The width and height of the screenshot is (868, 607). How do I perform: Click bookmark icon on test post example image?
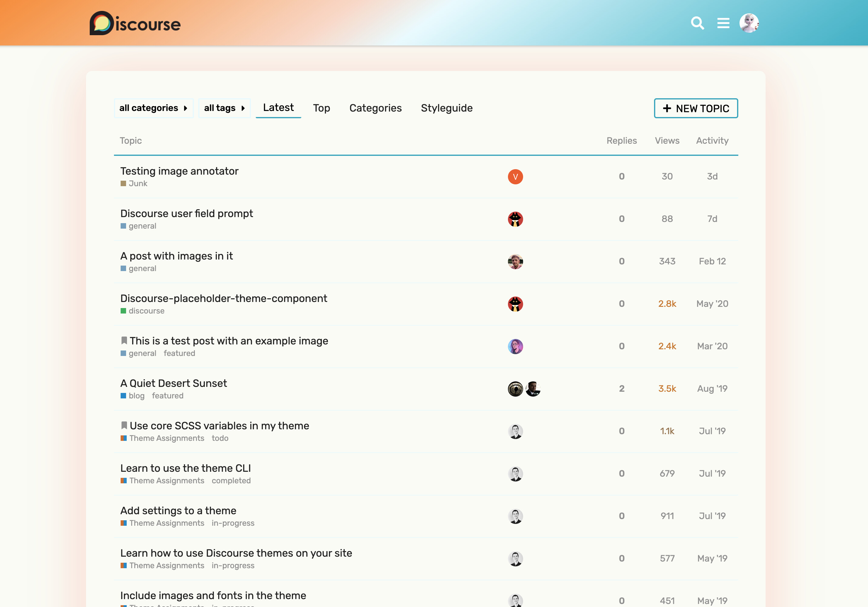point(124,341)
